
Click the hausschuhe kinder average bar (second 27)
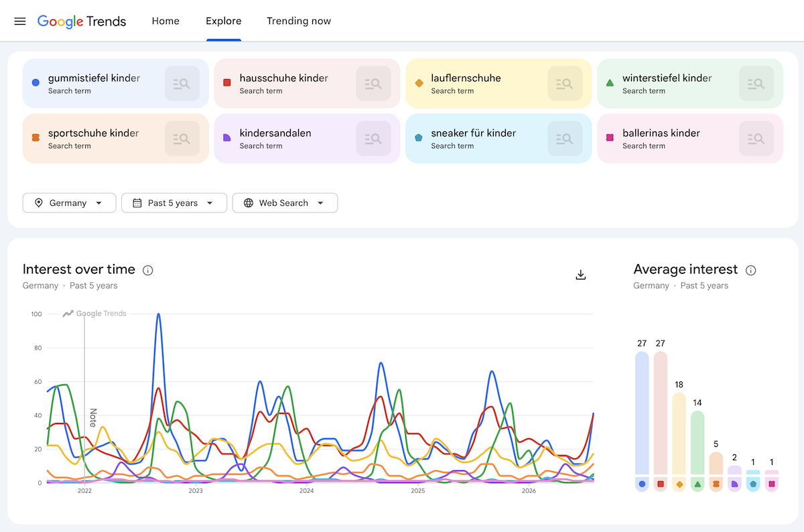click(x=661, y=413)
